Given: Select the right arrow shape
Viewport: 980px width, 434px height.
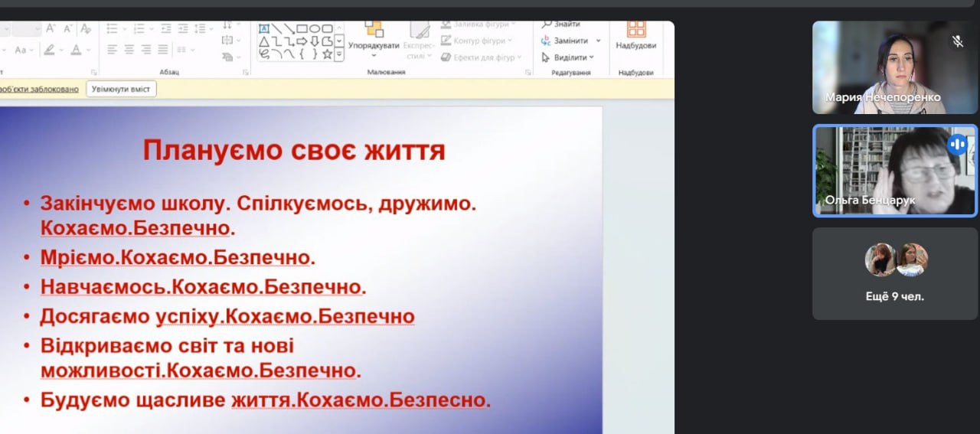Looking at the screenshot, I should tap(301, 41).
